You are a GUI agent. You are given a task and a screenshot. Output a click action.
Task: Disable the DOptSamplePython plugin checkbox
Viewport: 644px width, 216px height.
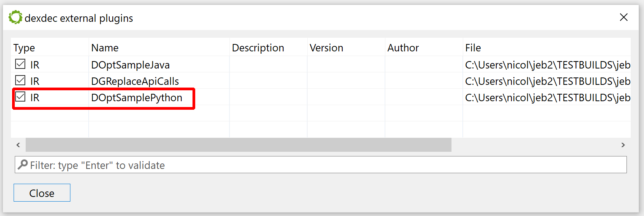pyautogui.click(x=20, y=97)
